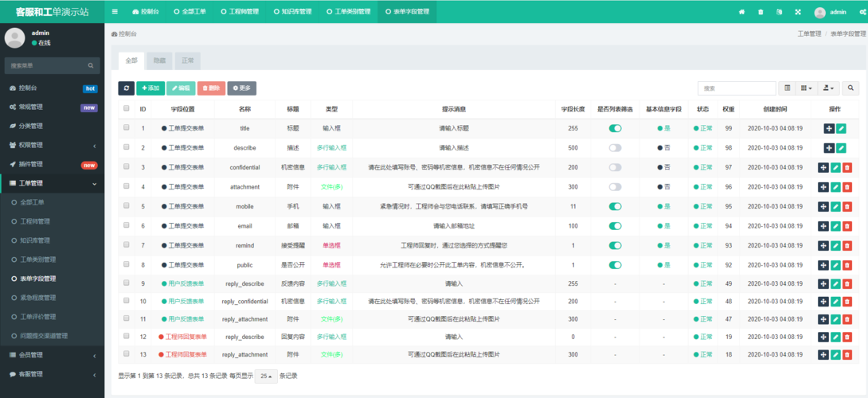Viewport: 868px width, 398px height.
Task: Open the page size 25 dropdown
Action: [266, 376]
